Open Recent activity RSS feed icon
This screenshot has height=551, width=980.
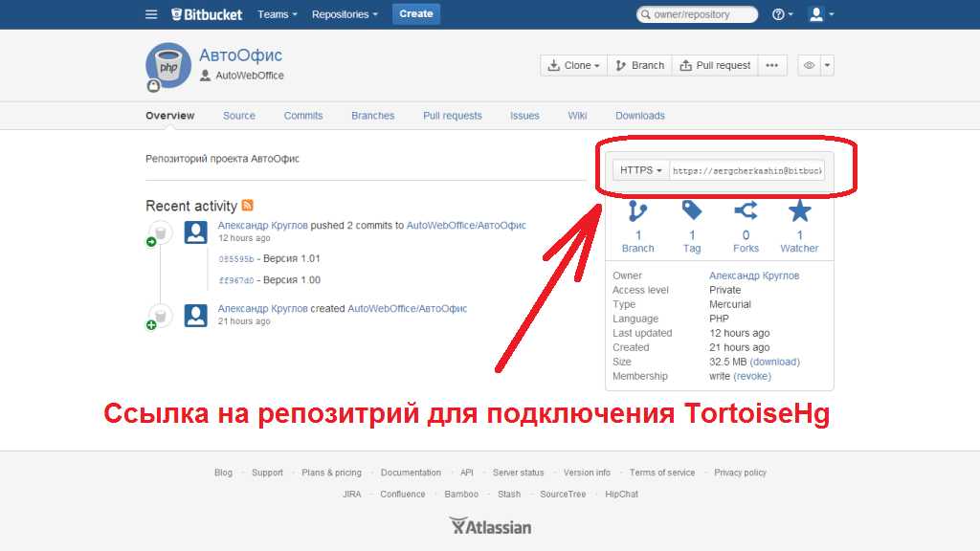click(248, 206)
